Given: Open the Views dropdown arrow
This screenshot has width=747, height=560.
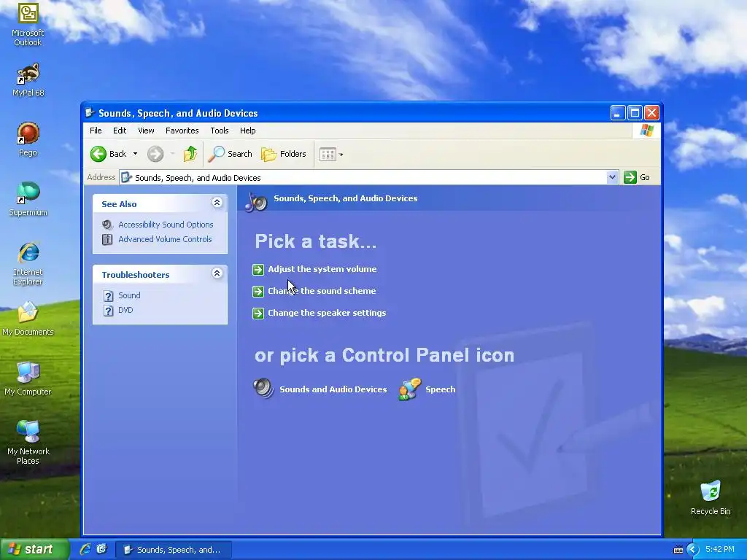Looking at the screenshot, I should [x=341, y=155].
